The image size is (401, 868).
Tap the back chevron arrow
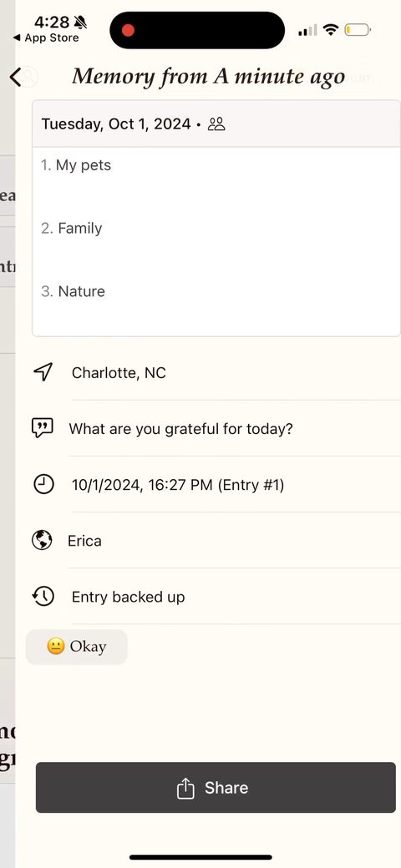tap(16, 77)
